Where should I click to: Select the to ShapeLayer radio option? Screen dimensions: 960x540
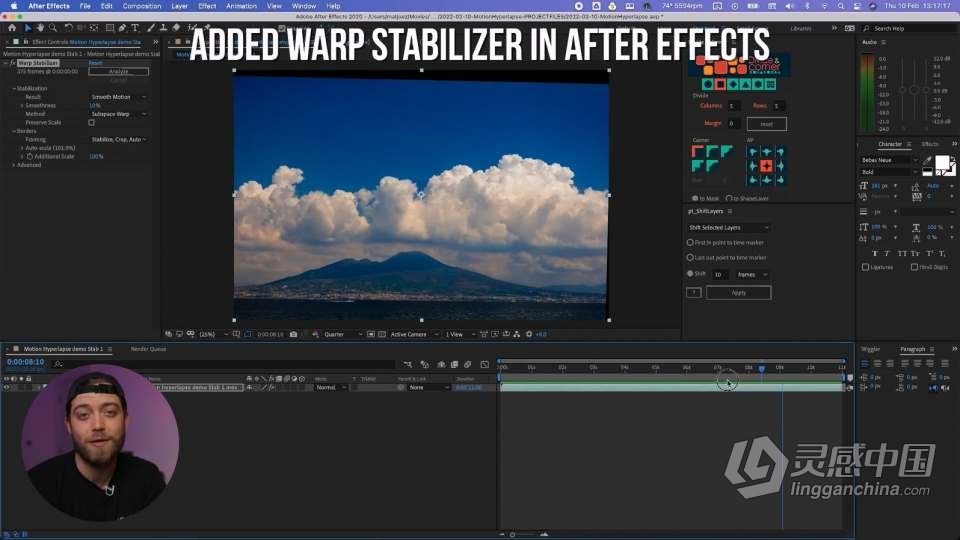729,198
